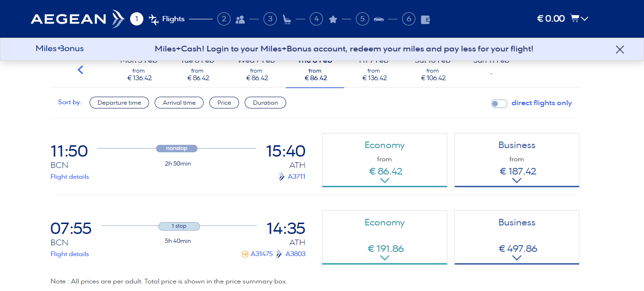Expand Economy fare for € 86.42
The image size is (644, 291).
(384, 160)
